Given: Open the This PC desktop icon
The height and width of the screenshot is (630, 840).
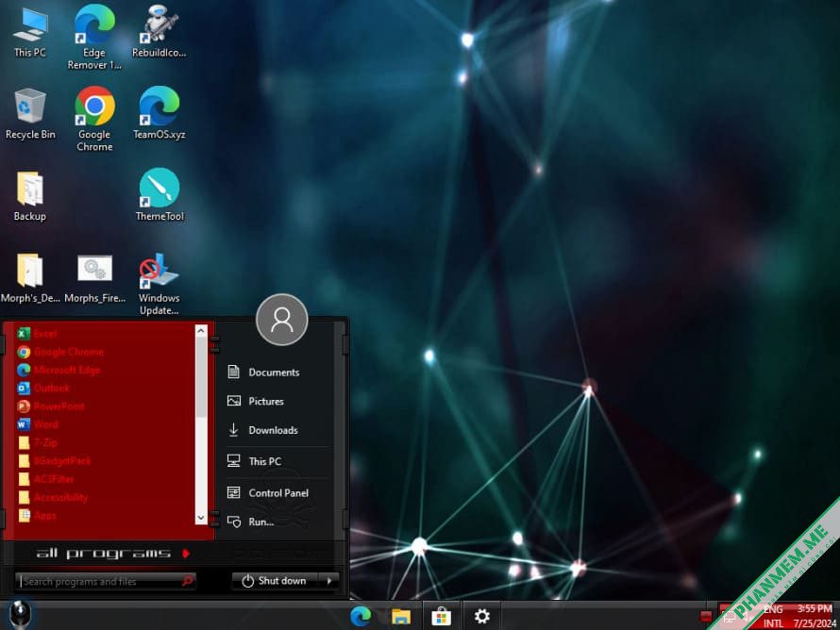Looking at the screenshot, I should (30, 30).
